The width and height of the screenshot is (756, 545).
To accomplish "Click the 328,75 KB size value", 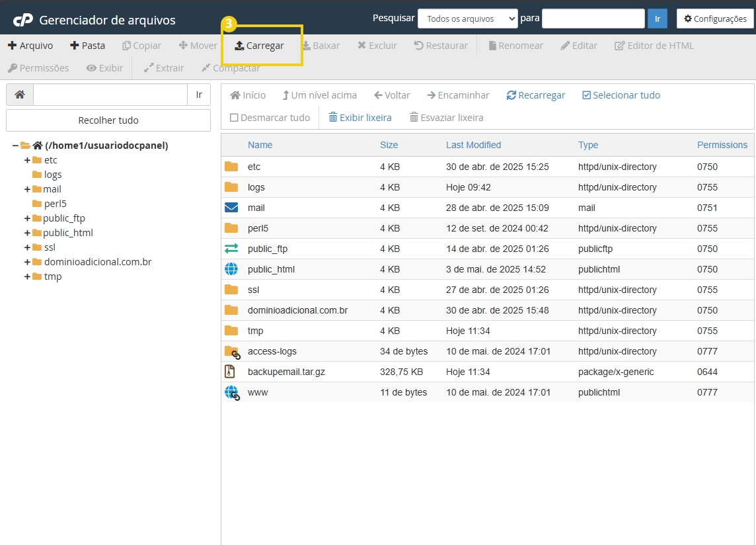I will pyautogui.click(x=401, y=372).
